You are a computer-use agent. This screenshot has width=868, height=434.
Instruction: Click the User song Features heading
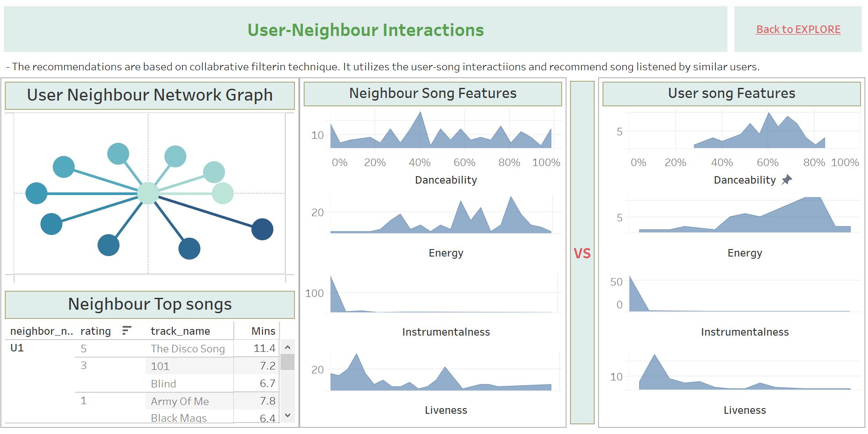tap(731, 93)
